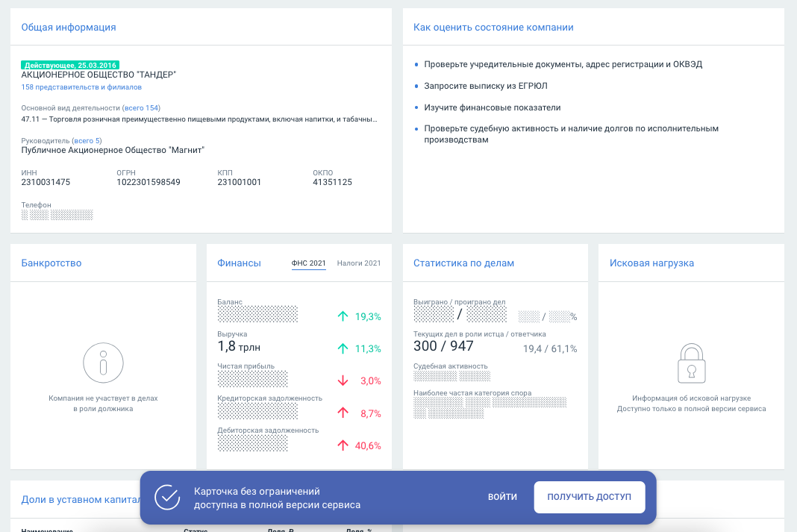
Task: Click the padlock icon in Исковая нагрузка
Action: click(x=691, y=363)
